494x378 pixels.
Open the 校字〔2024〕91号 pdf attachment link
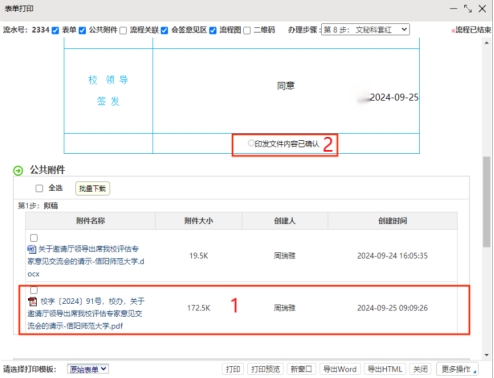(86, 313)
